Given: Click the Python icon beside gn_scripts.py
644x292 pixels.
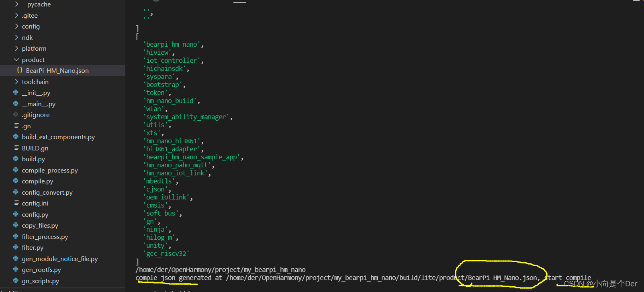Looking at the screenshot, I should pos(16,281).
